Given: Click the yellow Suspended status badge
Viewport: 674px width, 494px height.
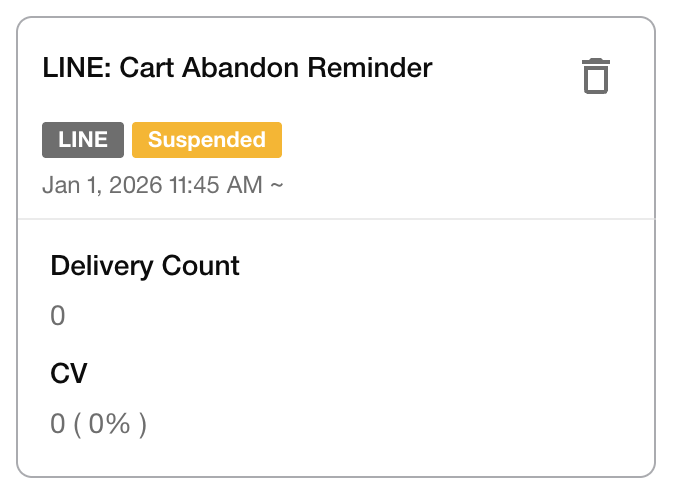Looking at the screenshot, I should point(207,140).
